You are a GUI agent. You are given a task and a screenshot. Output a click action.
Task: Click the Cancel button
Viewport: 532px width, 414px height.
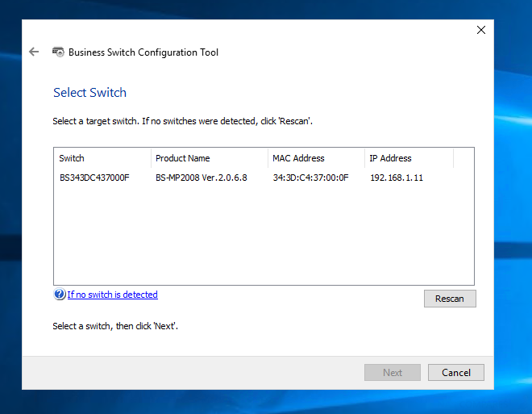tap(455, 373)
